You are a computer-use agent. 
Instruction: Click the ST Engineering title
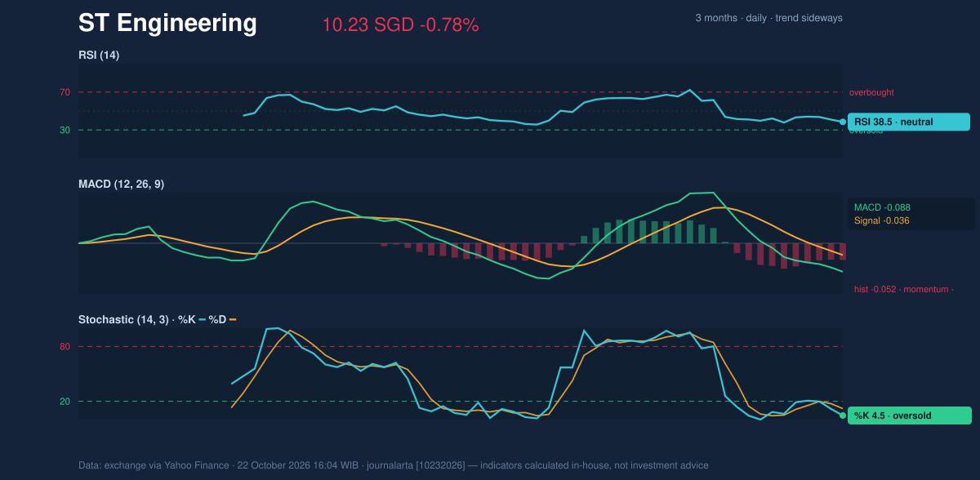click(x=167, y=24)
